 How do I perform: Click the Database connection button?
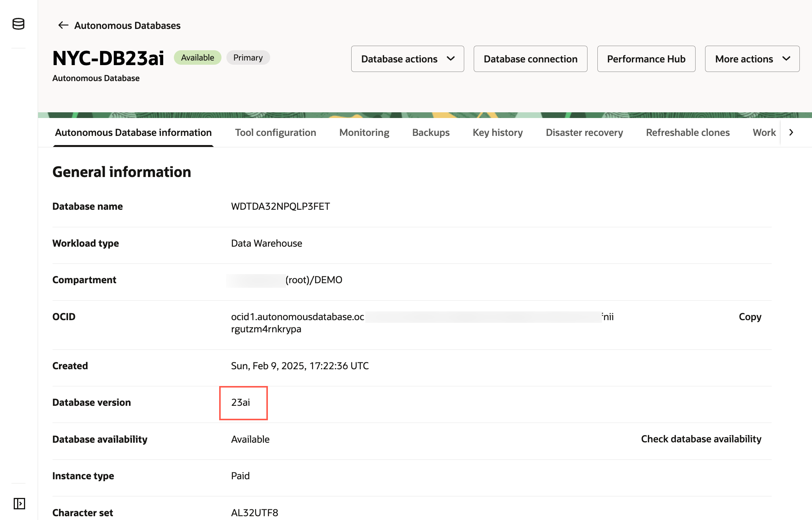pyautogui.click(x=530, y=59)
